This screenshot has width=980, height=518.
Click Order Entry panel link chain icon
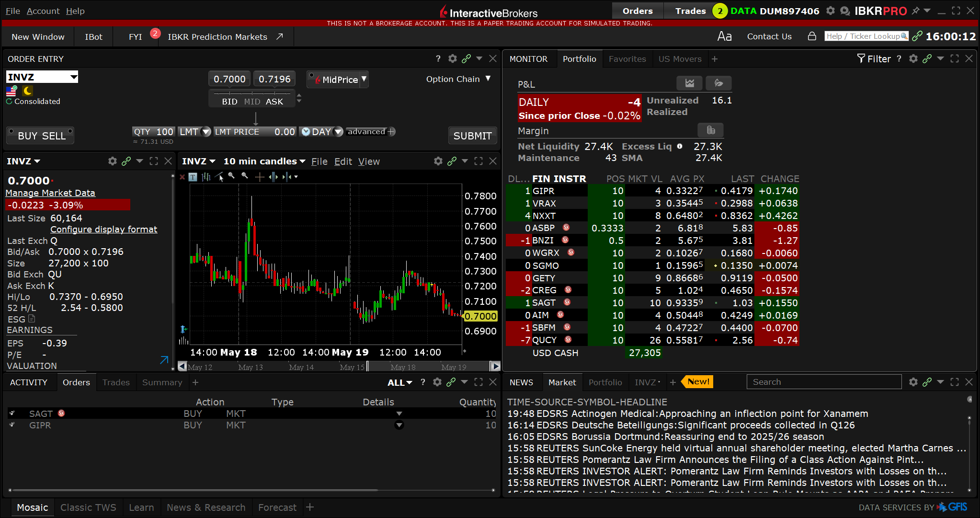tap(466, 58)
